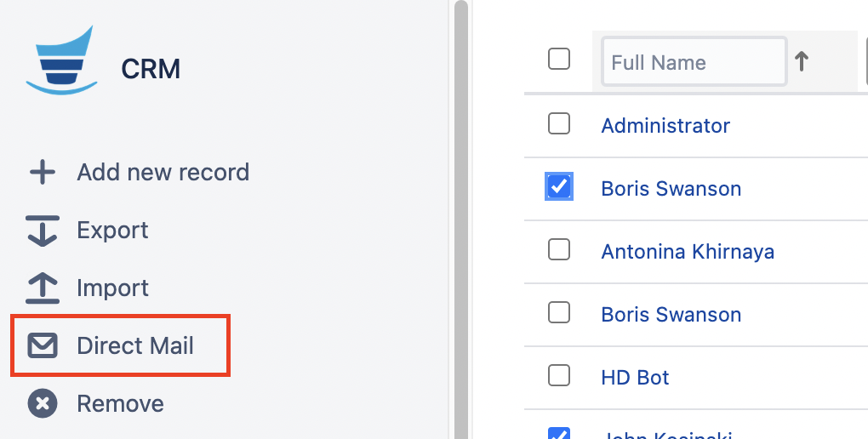Select Import in the sidebar menu

pos(112,288)
